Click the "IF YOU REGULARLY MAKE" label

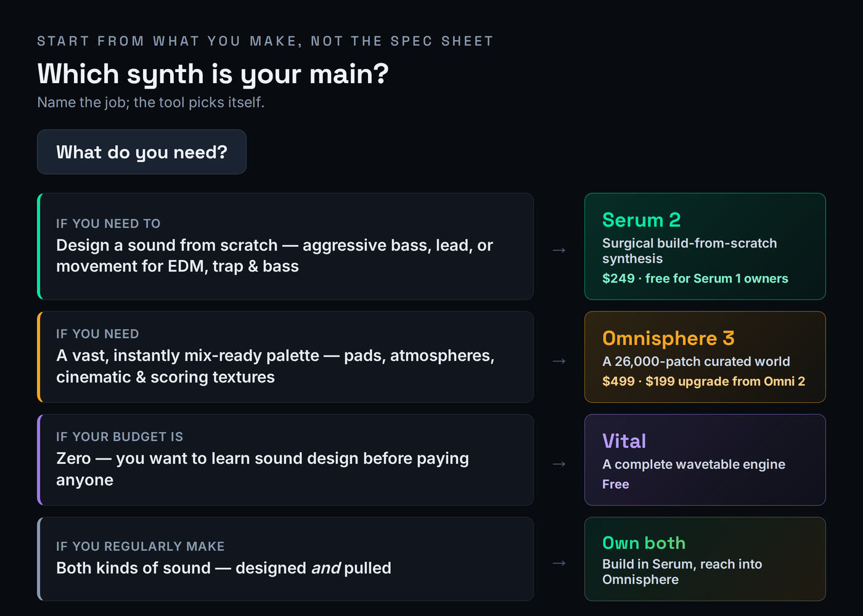click(x=140, y=546)
